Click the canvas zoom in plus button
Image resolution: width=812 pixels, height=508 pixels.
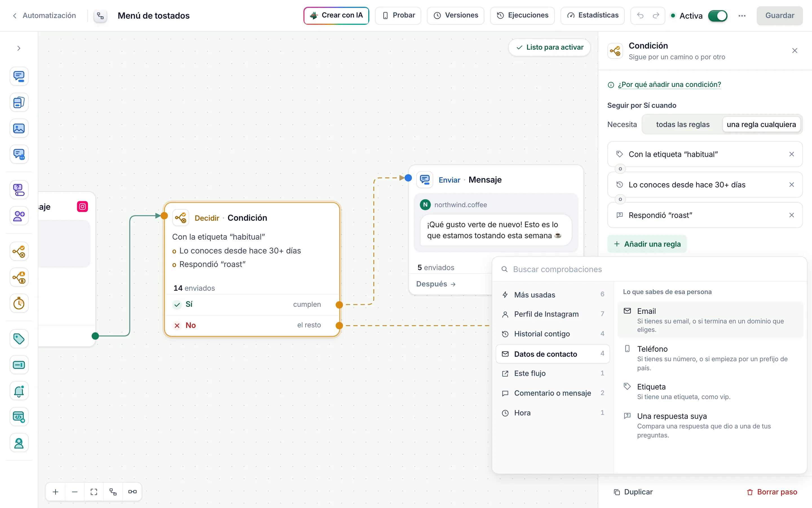point(55,492)
